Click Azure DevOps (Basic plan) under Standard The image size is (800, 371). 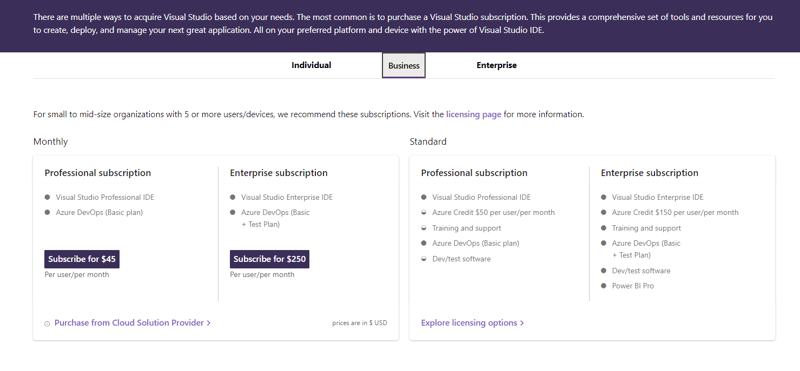point(476,243)
